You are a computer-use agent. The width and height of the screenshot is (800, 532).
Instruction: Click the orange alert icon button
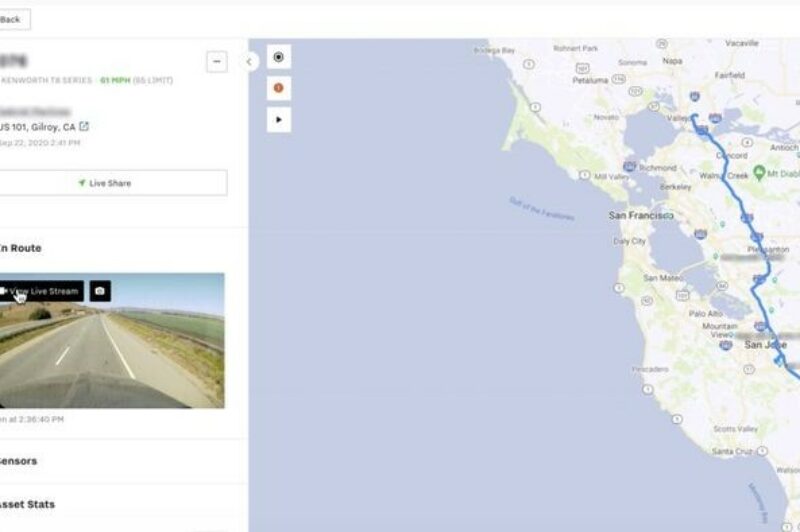[279, 88]
